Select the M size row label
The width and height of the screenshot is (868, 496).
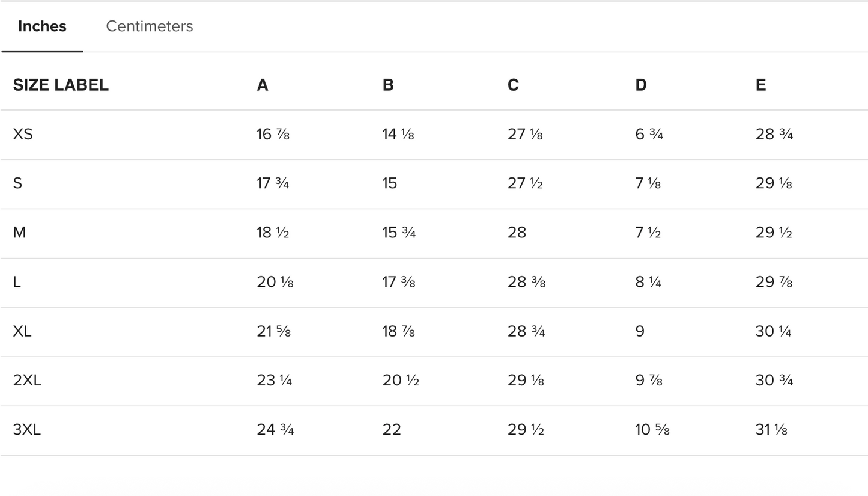19,233
